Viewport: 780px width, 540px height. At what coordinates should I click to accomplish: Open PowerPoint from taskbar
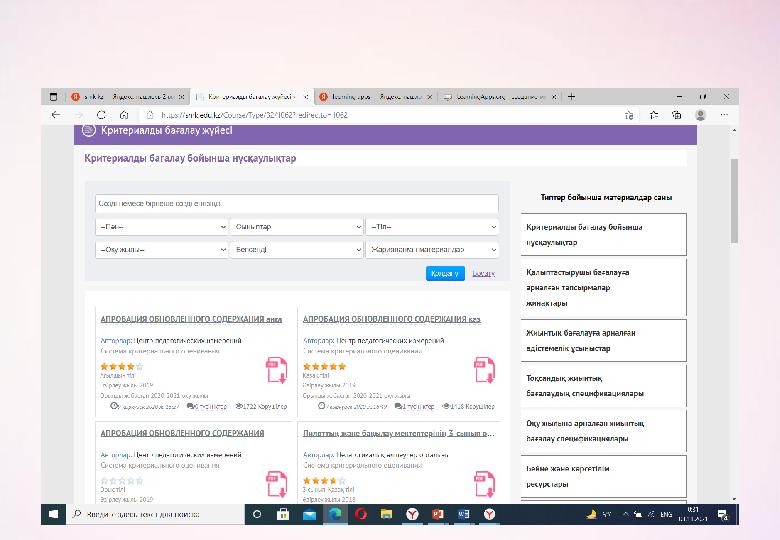click(x=438, y=514)
